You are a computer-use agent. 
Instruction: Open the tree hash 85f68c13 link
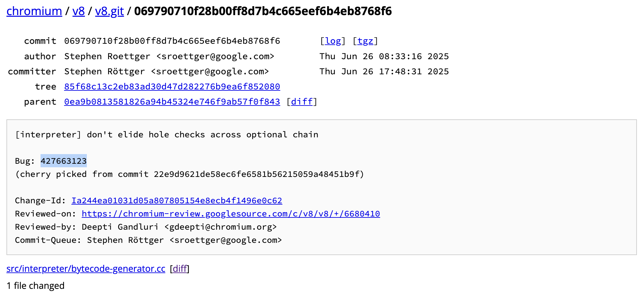click(172, 87)
